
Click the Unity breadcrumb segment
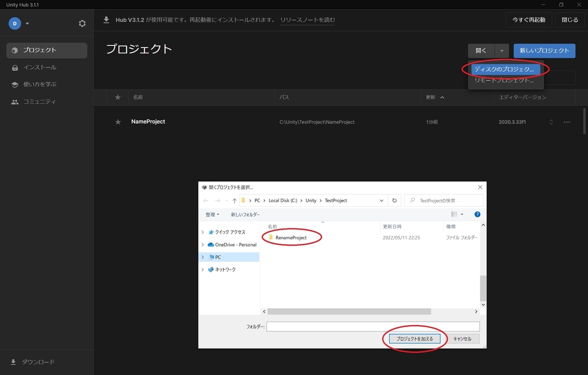(x=311, y=201)
